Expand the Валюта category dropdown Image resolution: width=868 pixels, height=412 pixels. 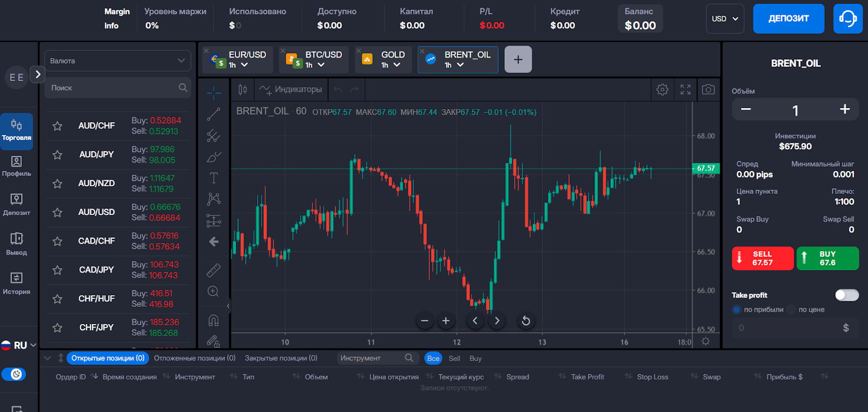click(118, 61)
